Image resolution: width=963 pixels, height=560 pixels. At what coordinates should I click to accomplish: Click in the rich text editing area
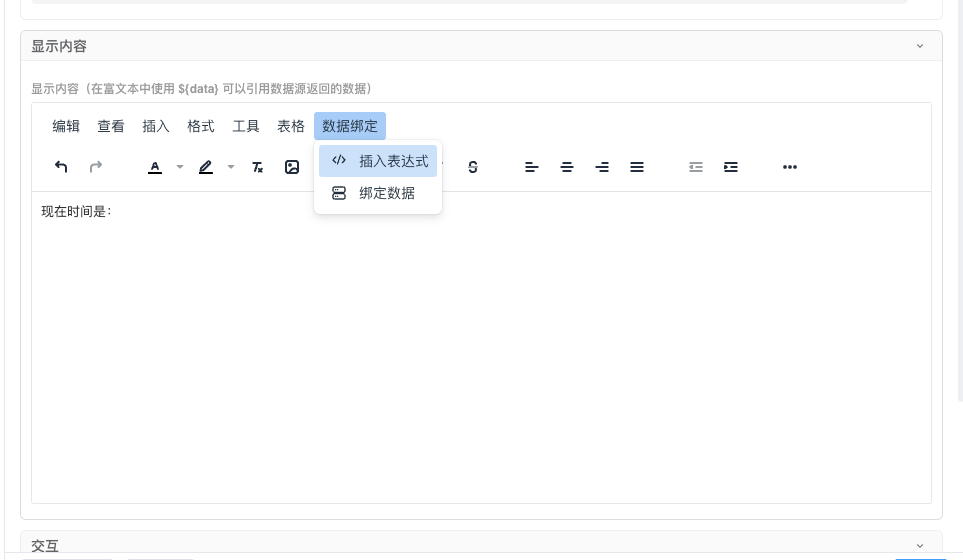tap(480, 350)
